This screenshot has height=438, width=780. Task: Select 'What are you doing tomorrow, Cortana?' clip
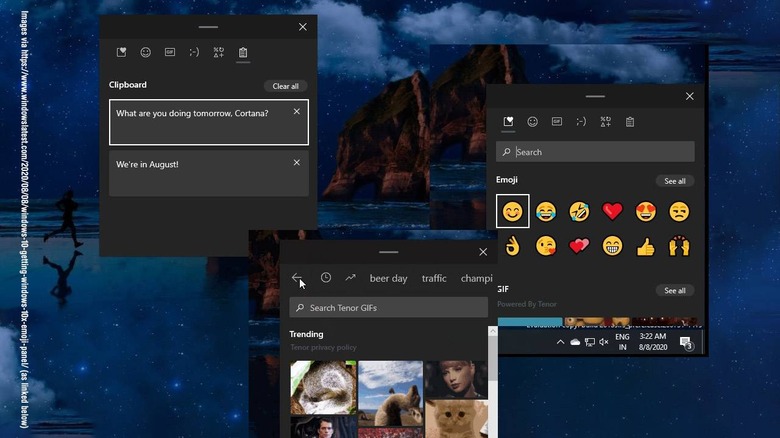point(209,122)
